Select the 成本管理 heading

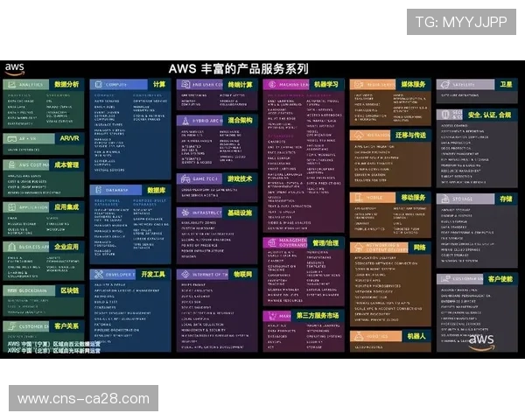point(66,164)
